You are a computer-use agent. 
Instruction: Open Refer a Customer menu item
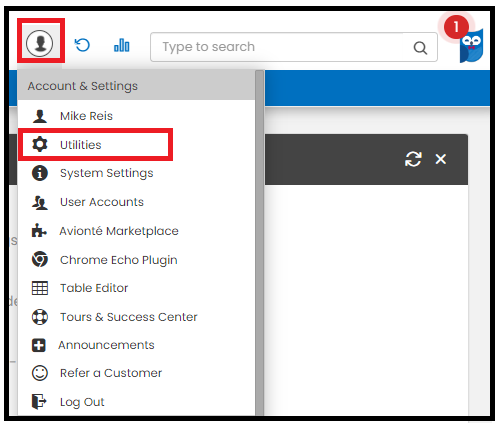point(111,373)
